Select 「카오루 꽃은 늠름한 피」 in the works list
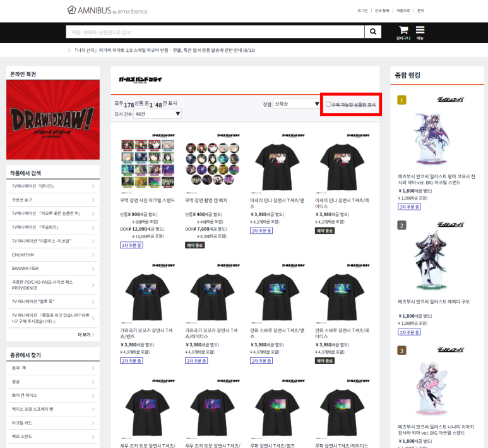This screenshot has height=448, width=488. click(x=53, y=214)
